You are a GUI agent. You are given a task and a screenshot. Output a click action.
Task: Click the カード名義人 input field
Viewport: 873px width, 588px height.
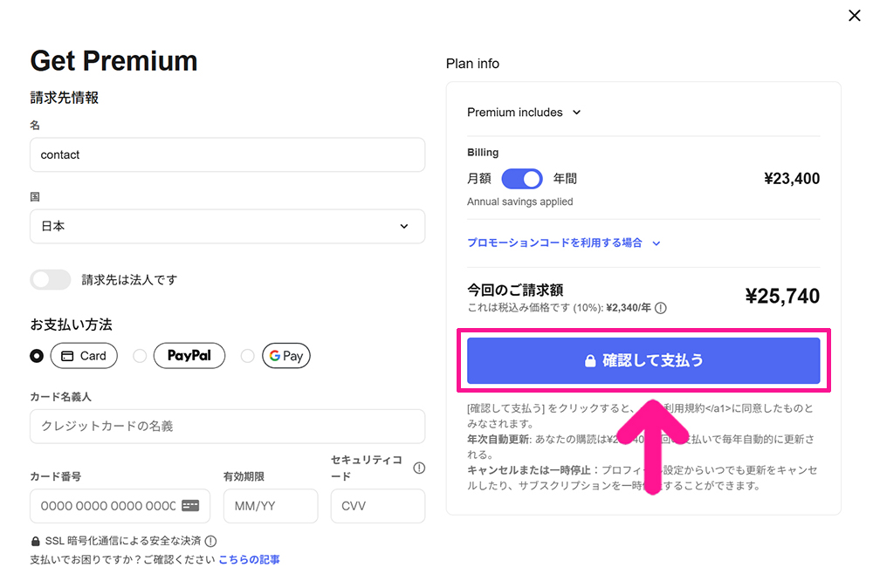coord(227,426)
